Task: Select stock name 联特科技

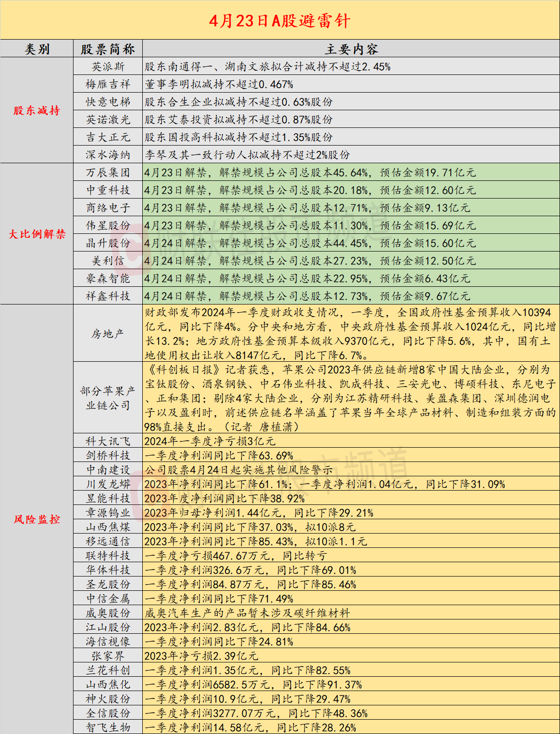Action: pos(108,556)
